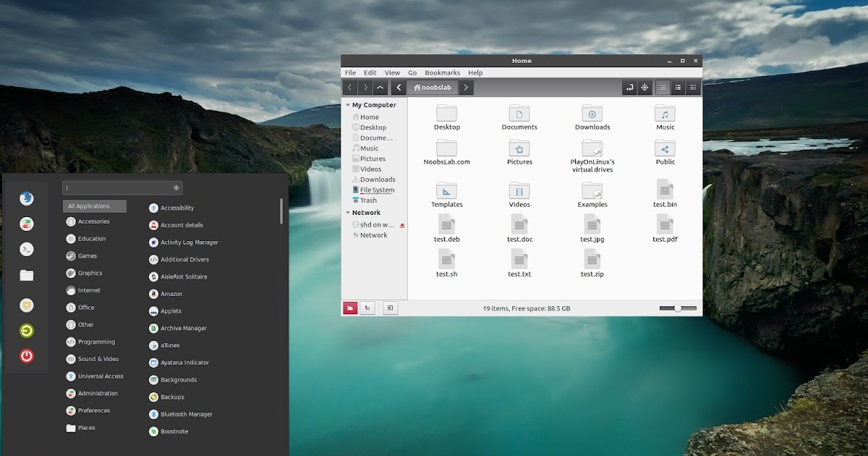Launch Firefox from the dock
868x456 pixels.
click(26, 198)
